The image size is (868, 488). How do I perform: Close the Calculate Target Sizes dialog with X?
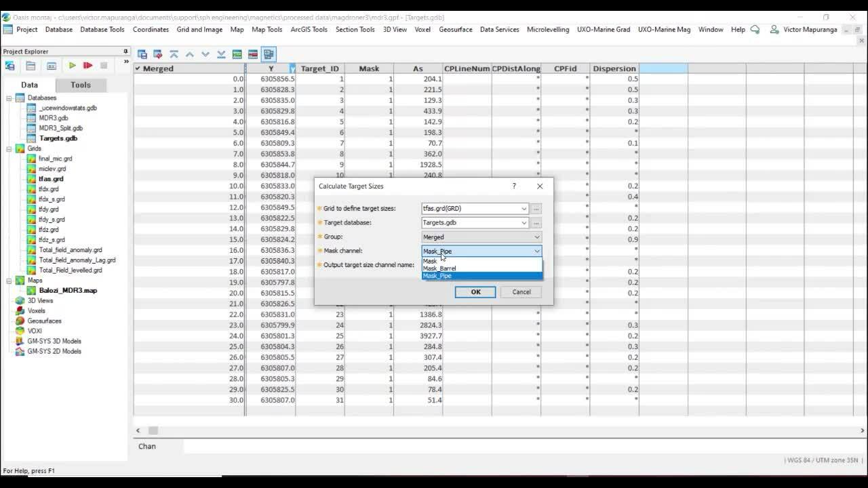click(540, 186)
